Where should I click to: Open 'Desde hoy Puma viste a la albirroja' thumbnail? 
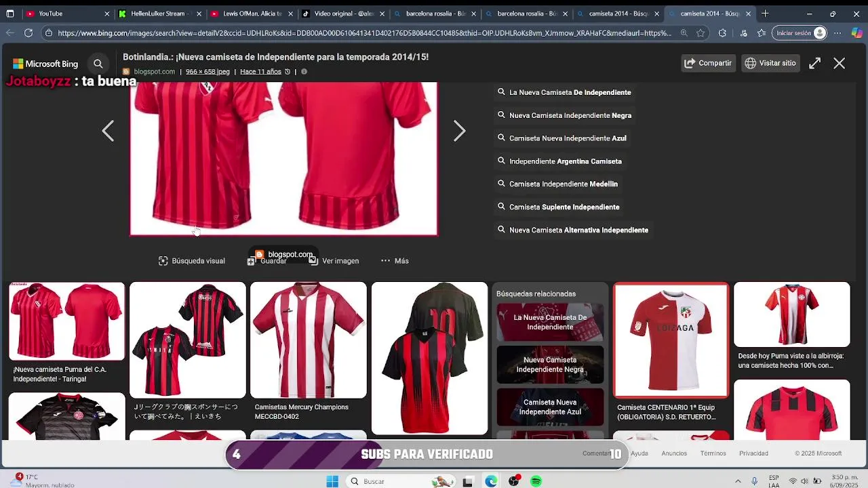(x=792, y=314)
